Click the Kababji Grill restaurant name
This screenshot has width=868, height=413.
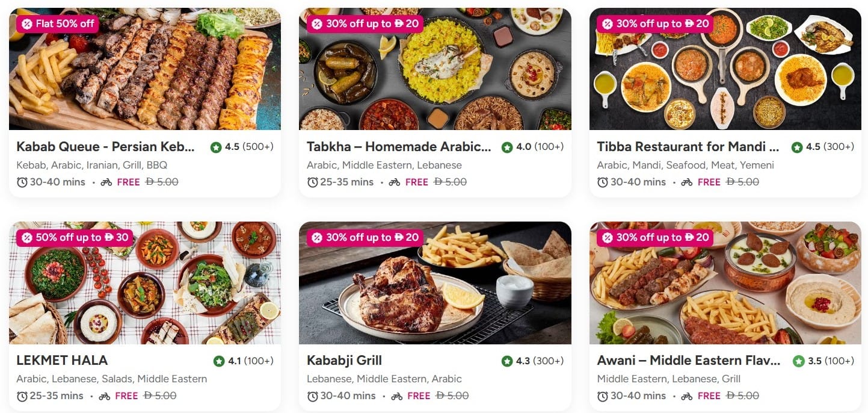344,361
